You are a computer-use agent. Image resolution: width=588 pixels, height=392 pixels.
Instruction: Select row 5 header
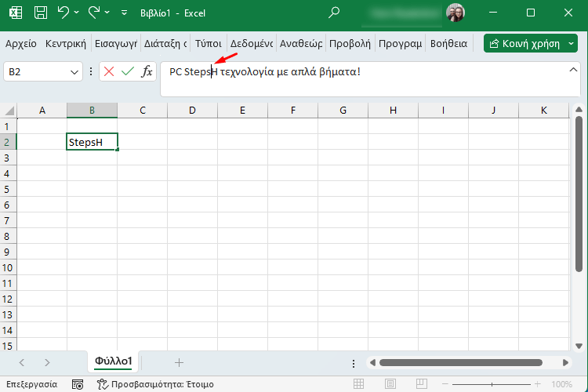click(x=9, y=189)
